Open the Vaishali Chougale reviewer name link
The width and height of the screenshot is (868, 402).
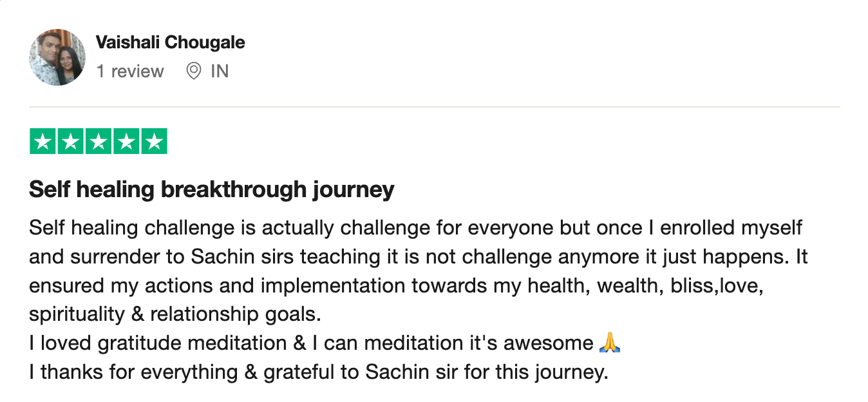pyautogui.click(x=171, y=43)
